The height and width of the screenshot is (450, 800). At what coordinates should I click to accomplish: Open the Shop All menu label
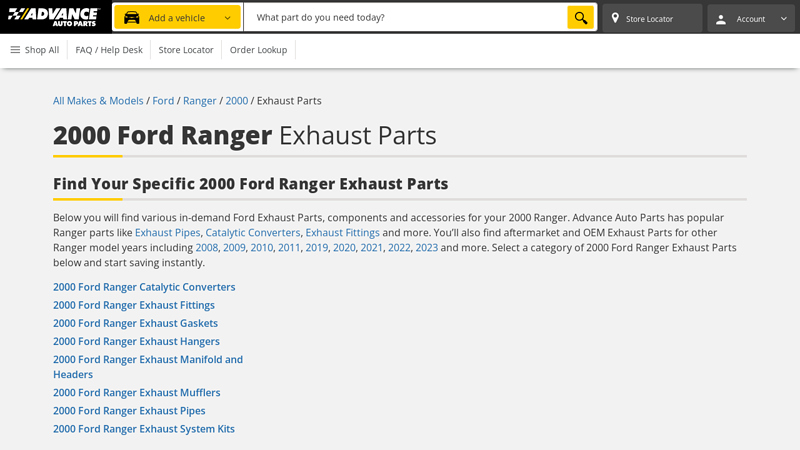coord(42,50)
